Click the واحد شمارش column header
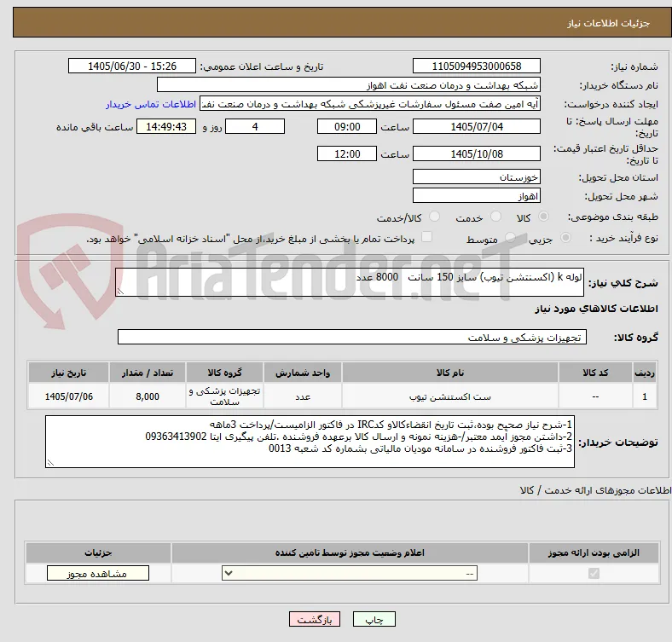Image resolution: width=672 pixels, height=642 pixels. 303,373
